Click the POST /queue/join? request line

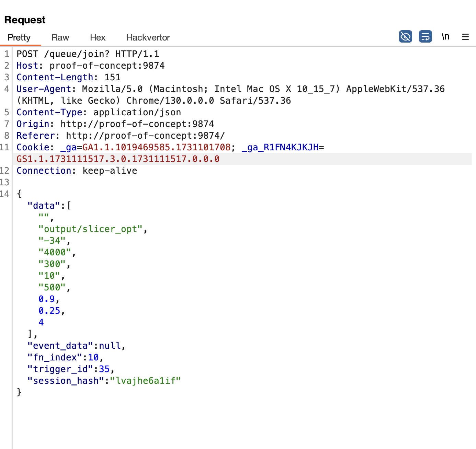88,54
